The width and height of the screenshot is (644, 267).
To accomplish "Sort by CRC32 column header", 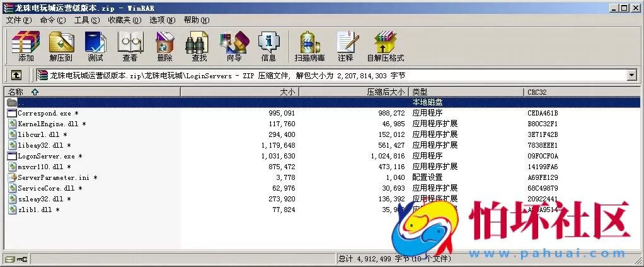I will click(x=582, y=92).
